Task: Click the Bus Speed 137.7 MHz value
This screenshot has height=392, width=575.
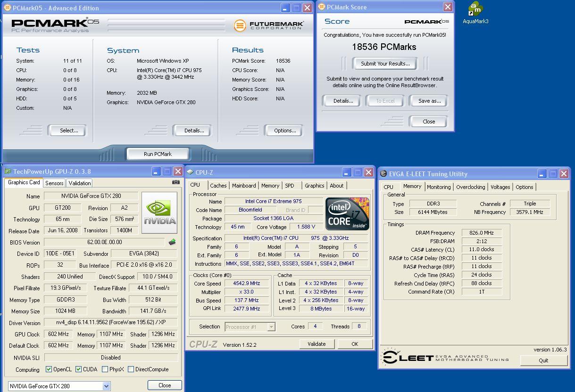Action: 247,300
